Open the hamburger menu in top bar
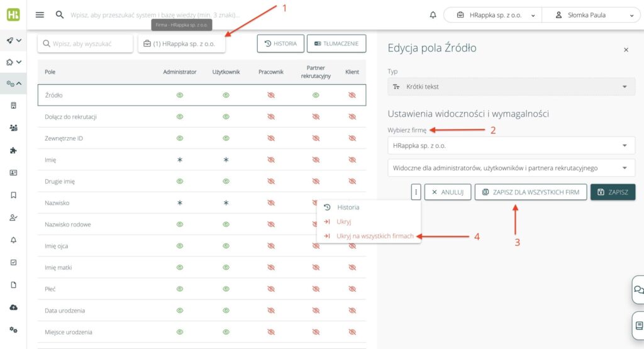644x349 pixels. [40, 15]
